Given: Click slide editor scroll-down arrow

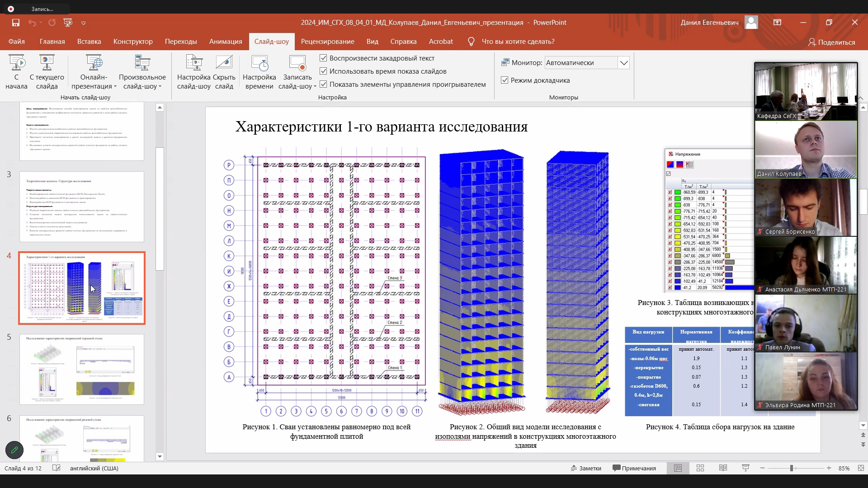Looking at the screenshot, I should click(x=863, y=425).
